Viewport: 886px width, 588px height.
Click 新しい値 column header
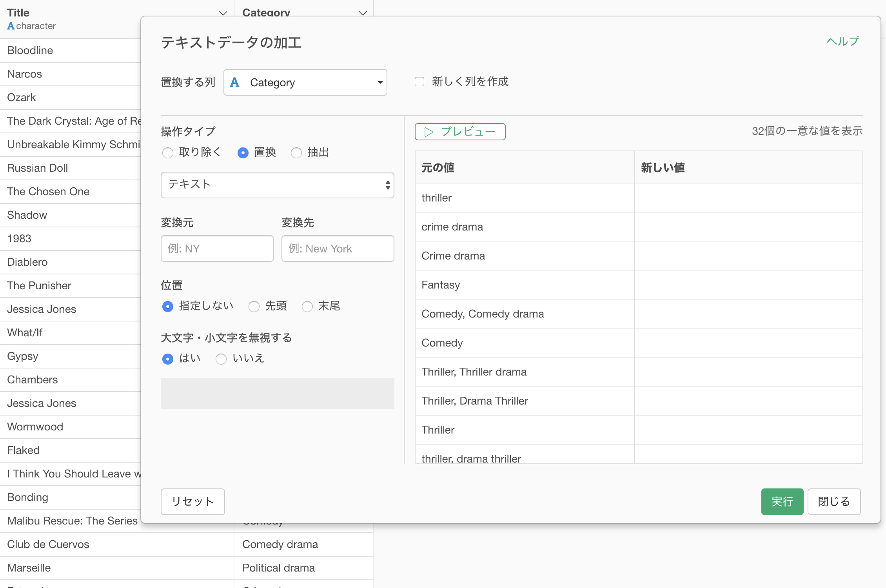(x=748, y=167)
